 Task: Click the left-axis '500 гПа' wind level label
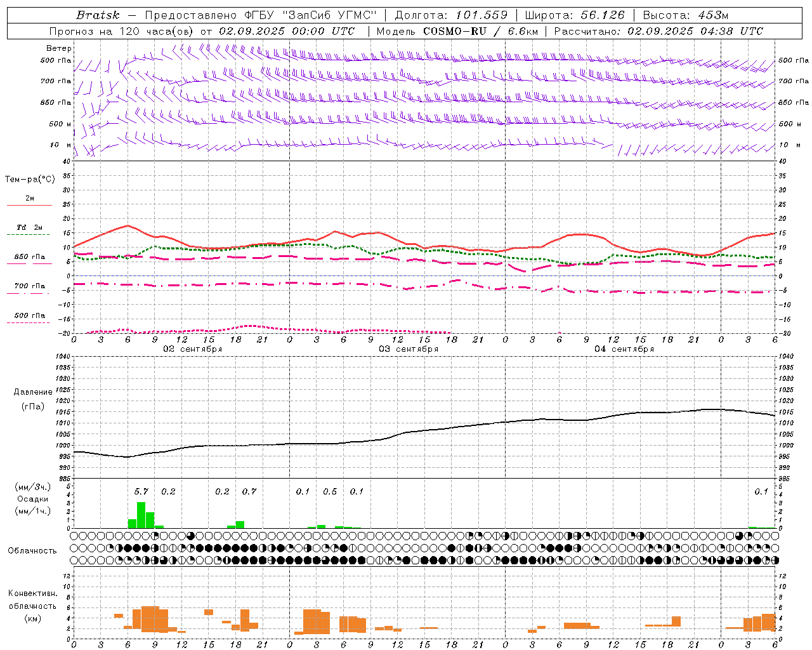[56, 60]
